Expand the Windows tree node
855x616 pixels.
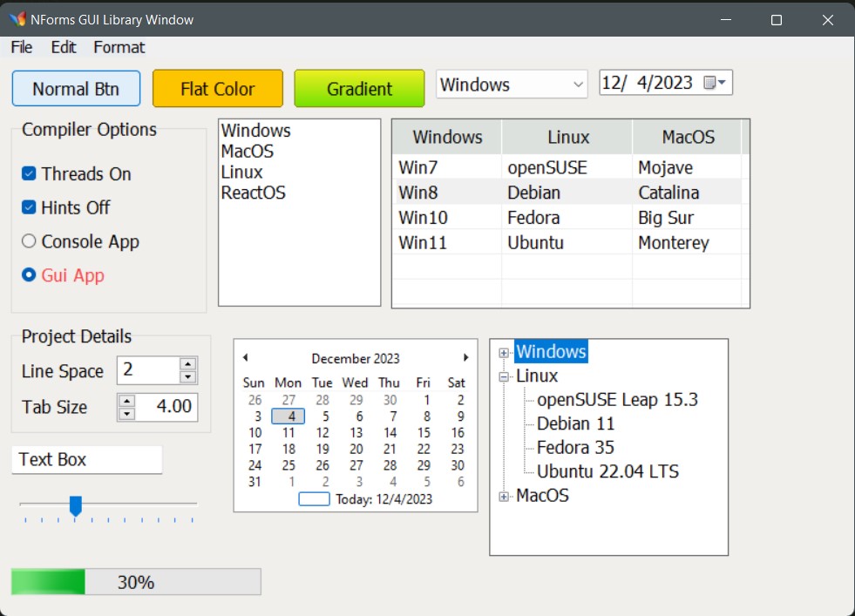(504, 353)
